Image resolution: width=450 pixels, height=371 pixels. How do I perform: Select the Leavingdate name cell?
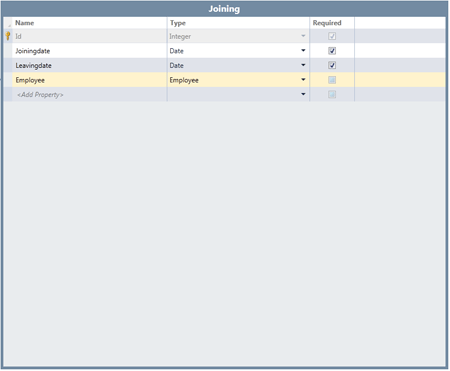click(x=89, y=65)
